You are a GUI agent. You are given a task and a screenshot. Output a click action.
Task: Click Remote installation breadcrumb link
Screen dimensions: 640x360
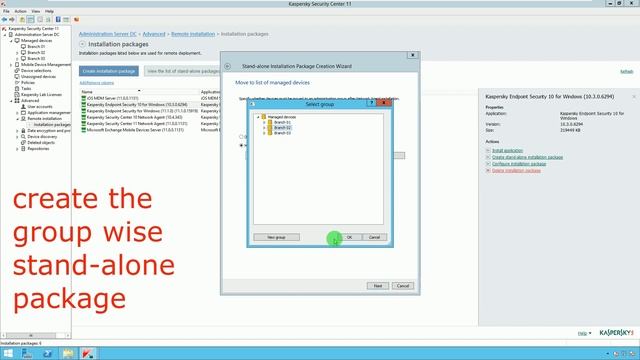click(x=193, y=34)
